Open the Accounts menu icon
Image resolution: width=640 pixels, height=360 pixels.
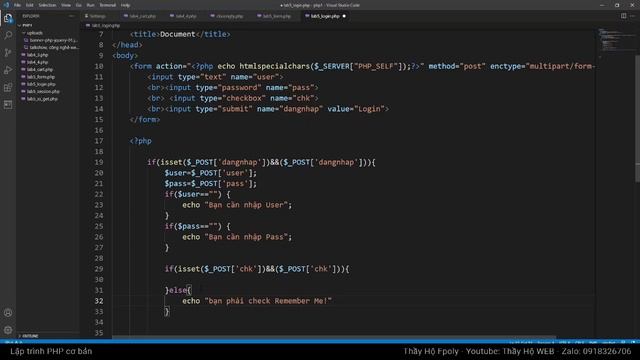coord(8,313)
